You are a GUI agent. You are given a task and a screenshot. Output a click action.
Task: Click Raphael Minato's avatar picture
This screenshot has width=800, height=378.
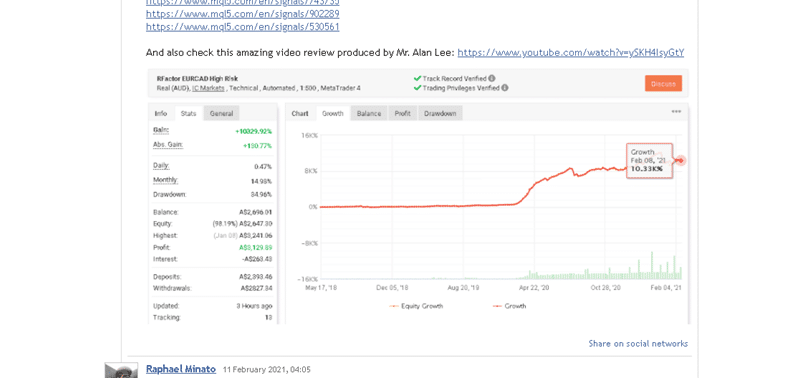click(x=121, y=370)
